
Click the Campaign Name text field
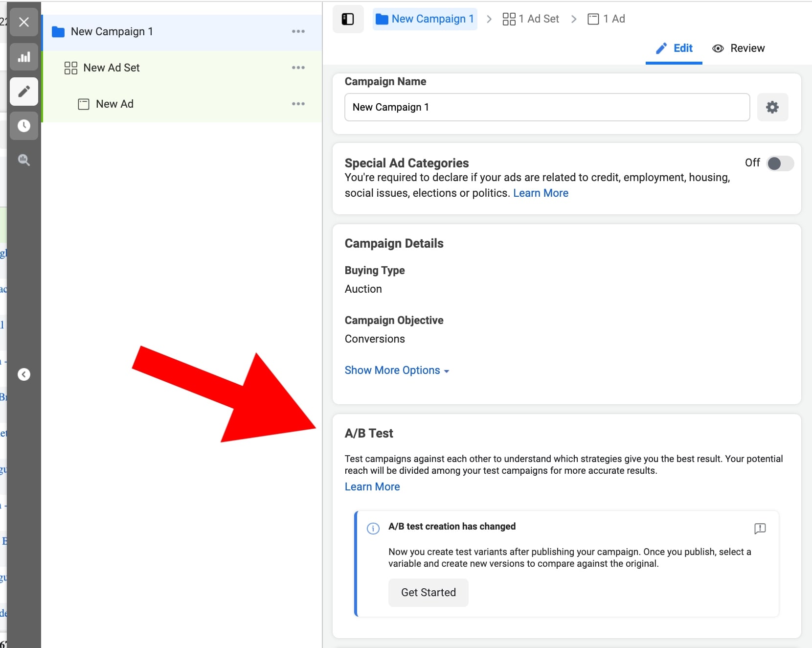546,107
